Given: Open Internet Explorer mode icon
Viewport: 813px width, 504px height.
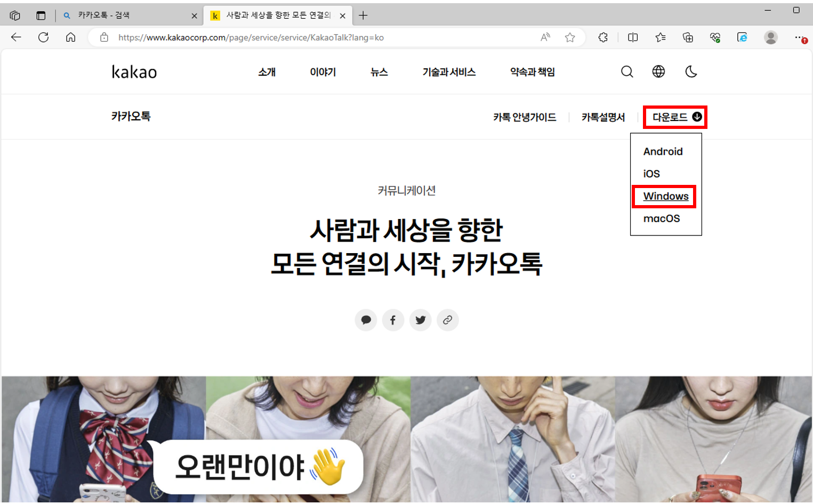Looking at the screenshot, I should pyautogui.click(x=742, y=37).
